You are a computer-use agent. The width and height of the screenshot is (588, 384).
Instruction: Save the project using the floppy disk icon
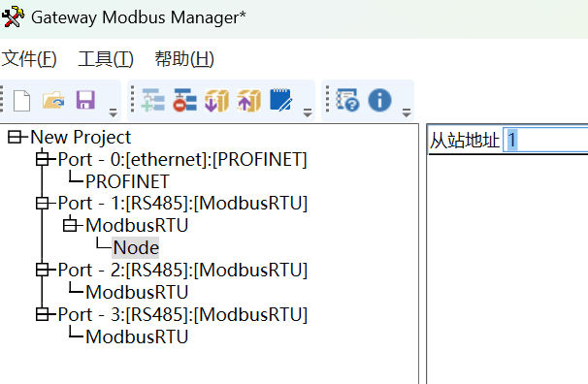pyautogui.click(x=85, y=100)
